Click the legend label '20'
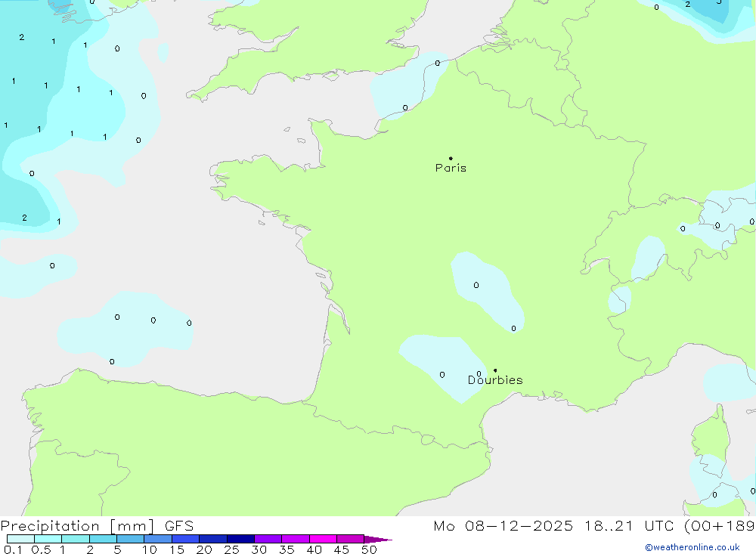This screenshot has width=756, height=554. coord(204,549)
